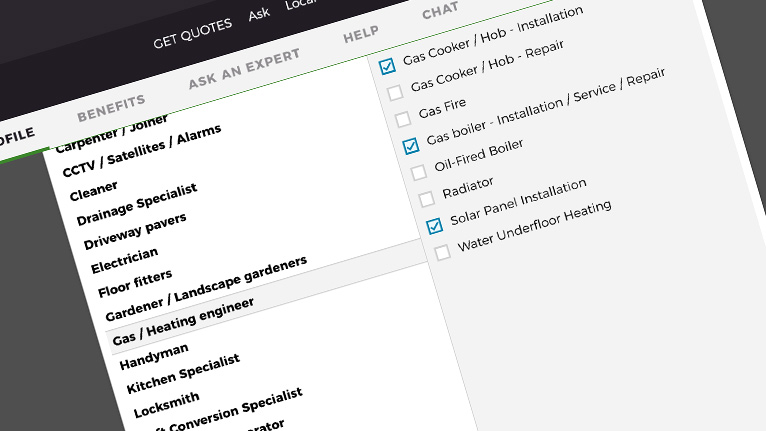This screenshot has width=766, height=431.
Task: Click the Radiator label text
Action: 468,188
